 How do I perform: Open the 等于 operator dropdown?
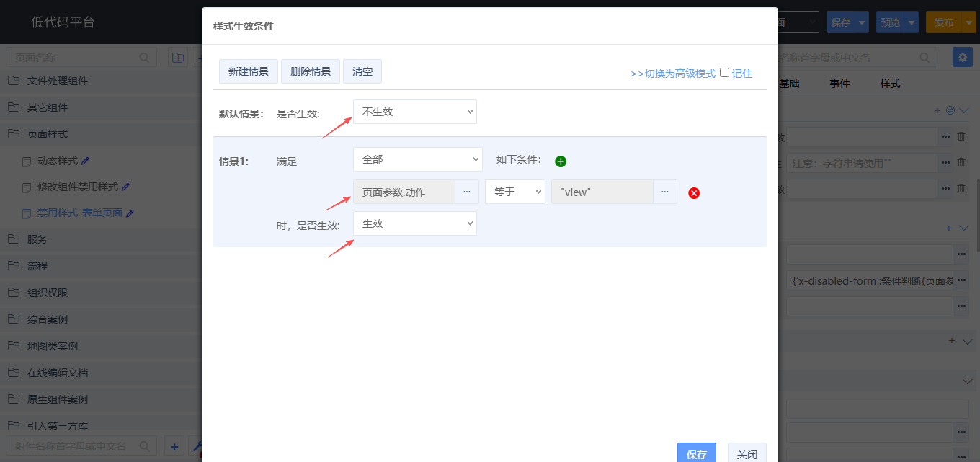tap(514, 192)
